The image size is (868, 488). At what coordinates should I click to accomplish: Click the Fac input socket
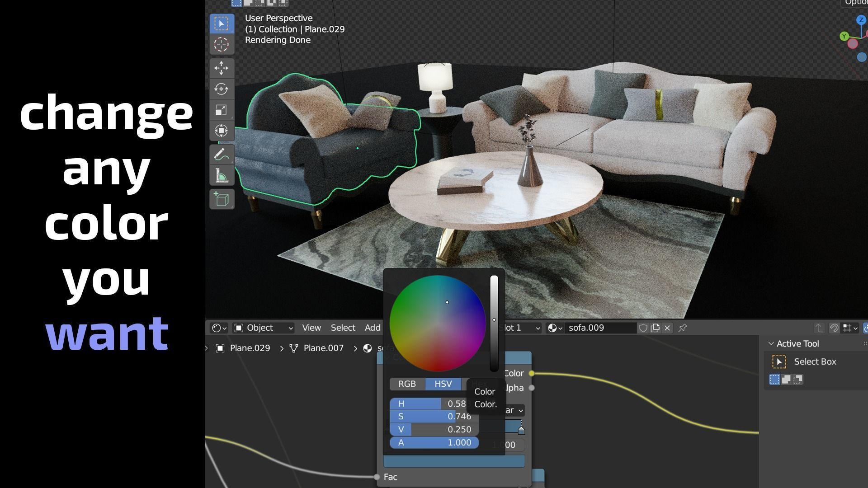click(377, 477)
